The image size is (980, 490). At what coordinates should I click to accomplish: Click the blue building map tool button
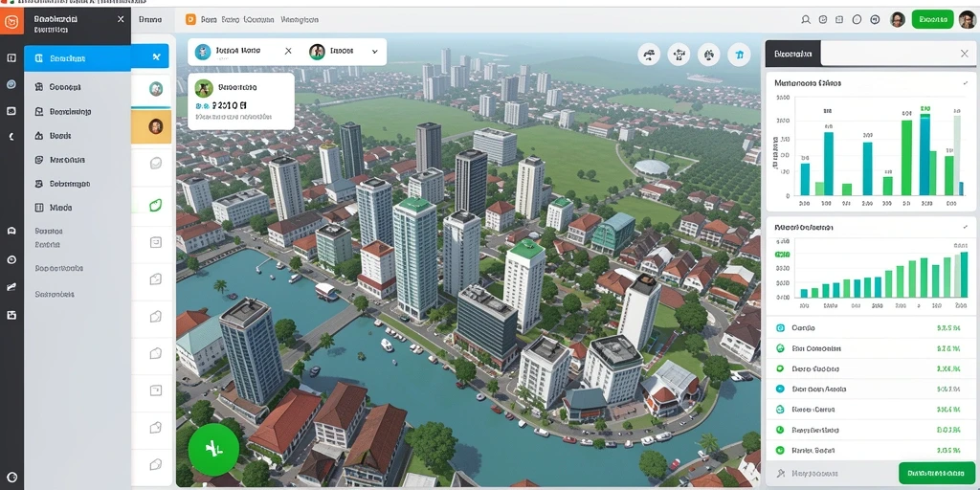point(740,55)
